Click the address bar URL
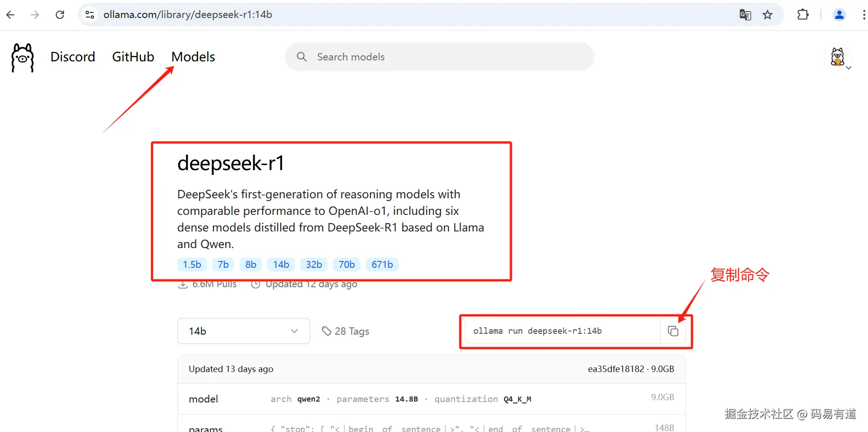Screen dimensions: 868x432 point(188,15)
